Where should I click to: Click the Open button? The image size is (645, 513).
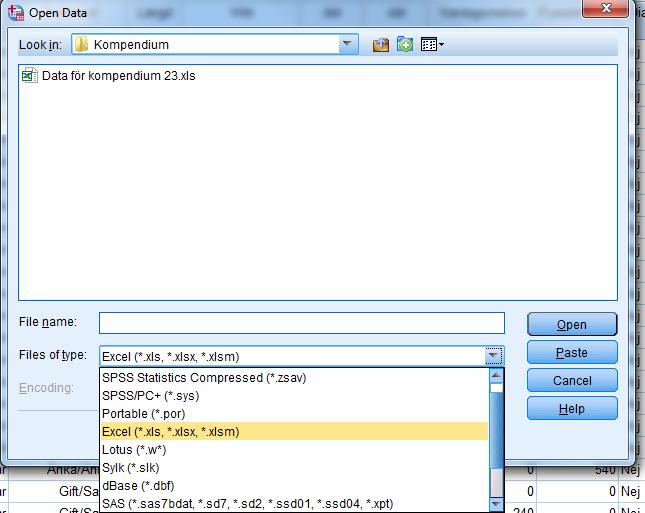click(x=572, y=325)
